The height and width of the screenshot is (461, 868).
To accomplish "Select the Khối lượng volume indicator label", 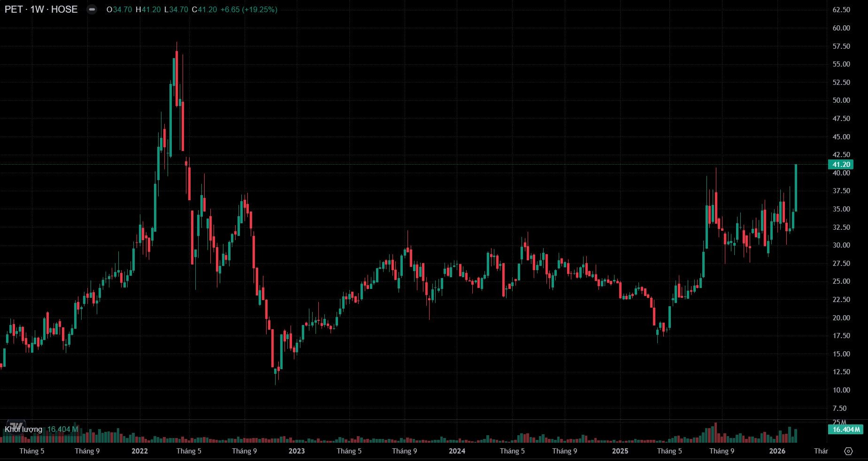I will pyautogui.click(x=23, y=429).
